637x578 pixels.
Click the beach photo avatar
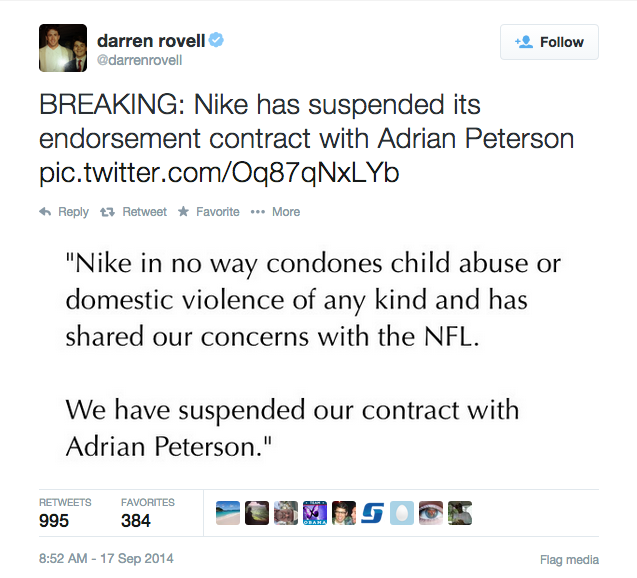tap(228, 513)
